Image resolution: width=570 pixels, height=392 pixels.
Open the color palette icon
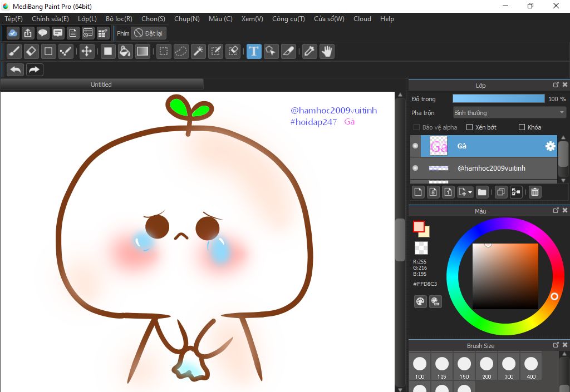click(x=420, y=301)
